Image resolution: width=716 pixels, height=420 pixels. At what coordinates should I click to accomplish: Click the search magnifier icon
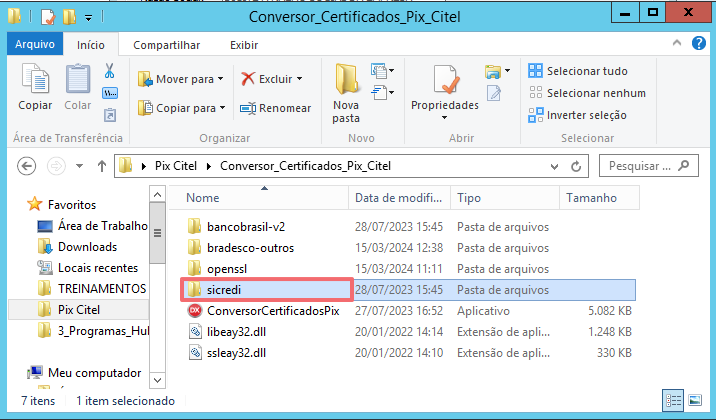(x=684, y=165)
